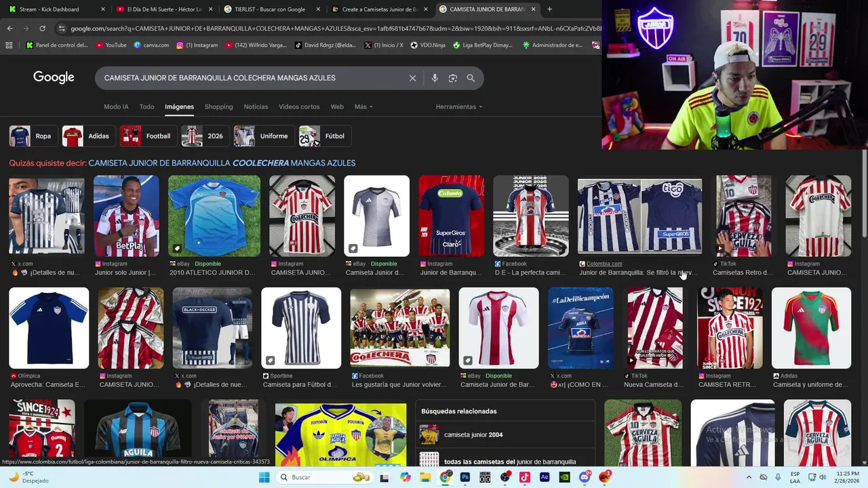Click Chrome icon in the taskbar

pyautogui.click(x=446, y=477)
